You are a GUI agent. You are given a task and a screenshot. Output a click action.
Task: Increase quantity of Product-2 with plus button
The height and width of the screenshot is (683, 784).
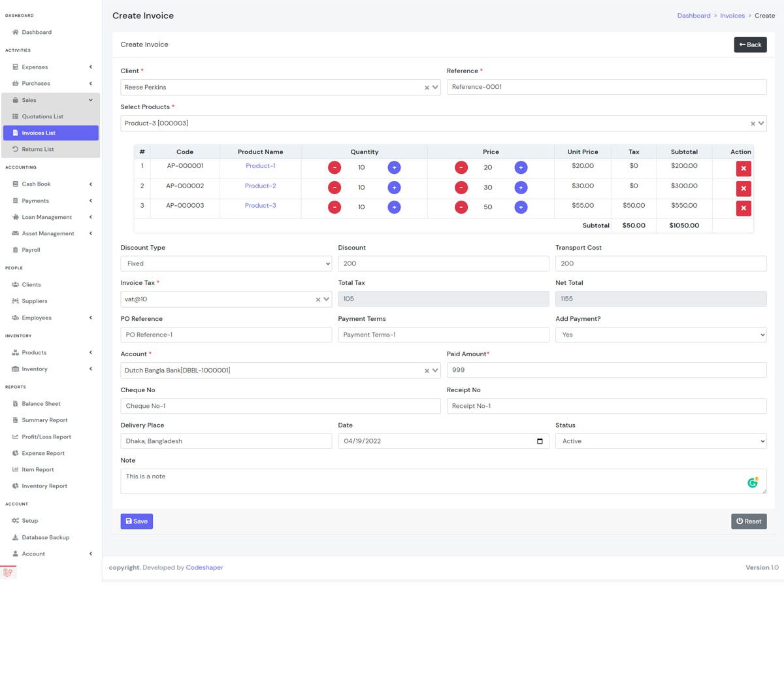394,188
